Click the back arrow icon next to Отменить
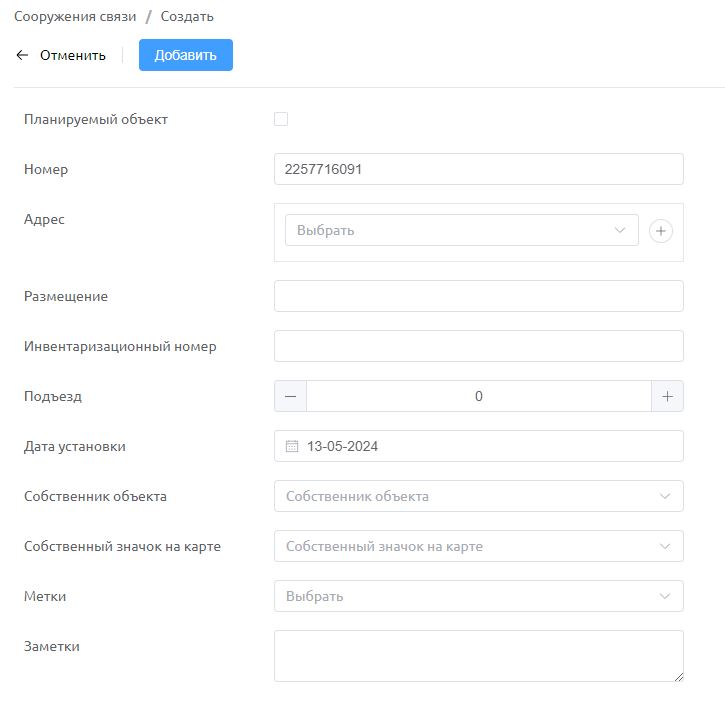 [22, 55]
